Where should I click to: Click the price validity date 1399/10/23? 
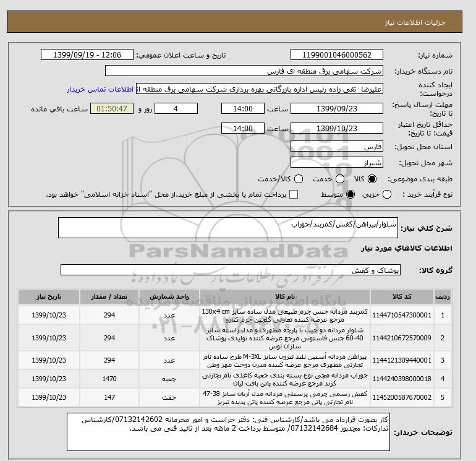click(337, 128)
